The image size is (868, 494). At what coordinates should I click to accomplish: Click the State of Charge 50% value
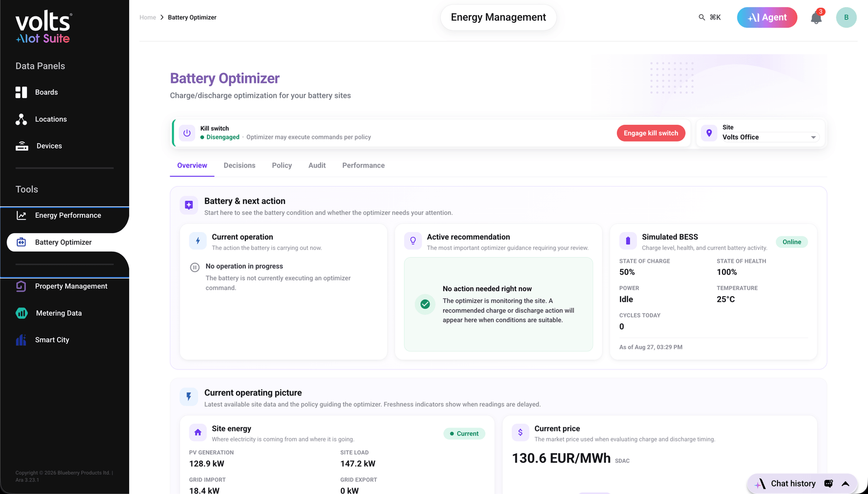pyautogui.click(x=627, y=272)
